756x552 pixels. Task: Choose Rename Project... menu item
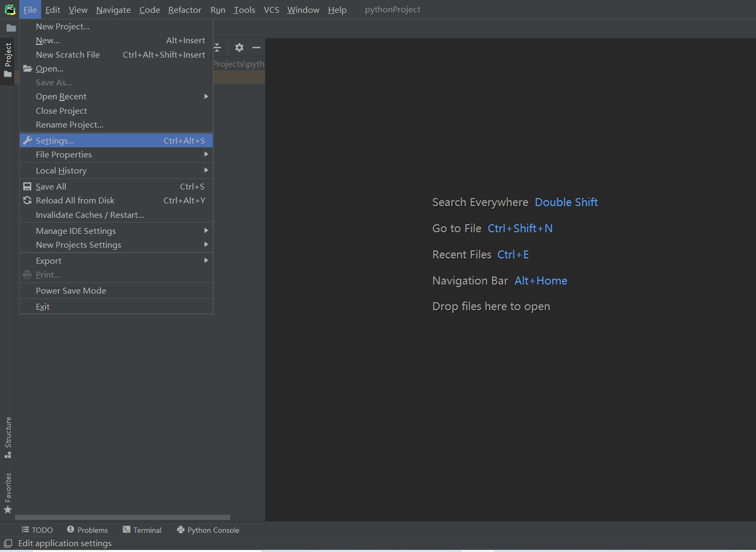click(x=116, y=124)
